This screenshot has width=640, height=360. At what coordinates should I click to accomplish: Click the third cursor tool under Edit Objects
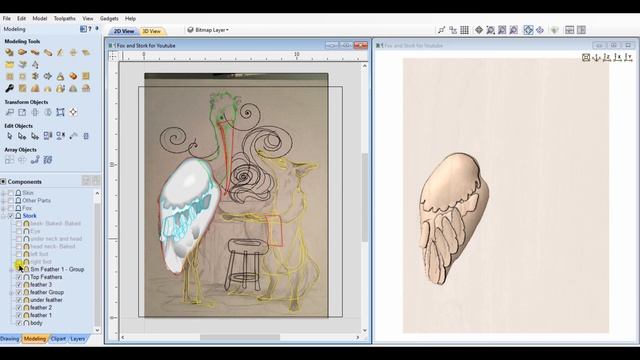(x=35, y=136)
